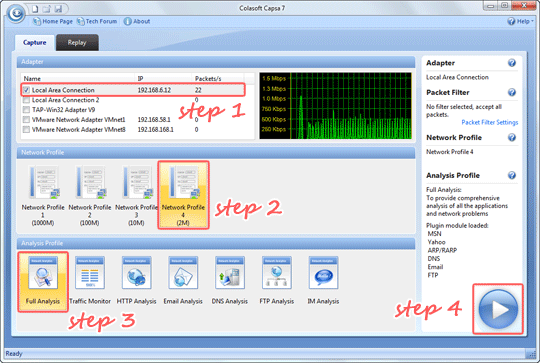Image resolution: width=540 pixels, height=363 pixels.
Task: Open the Home Page link
Action: point(53,21)
